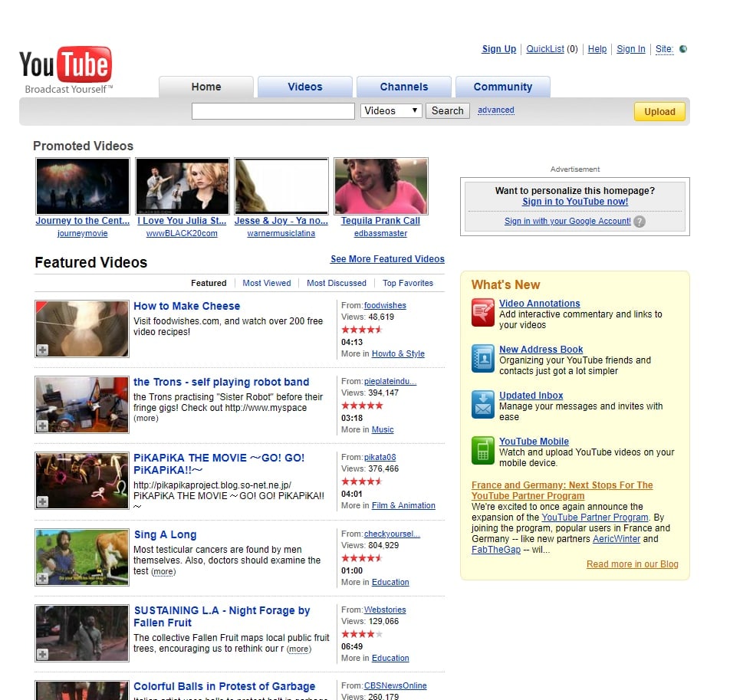Image resolution: width=753 pixels, height=700 pixels.
Task: Click Sign in with your Google Account!
Action: 567,221
